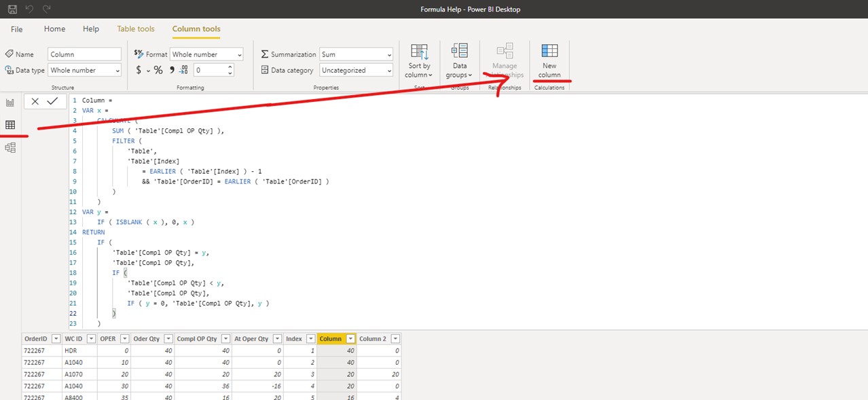Click the Sort by column icon
Viewport: 868px width, 400px height.
pyautogui.click(x=419, y=52)
